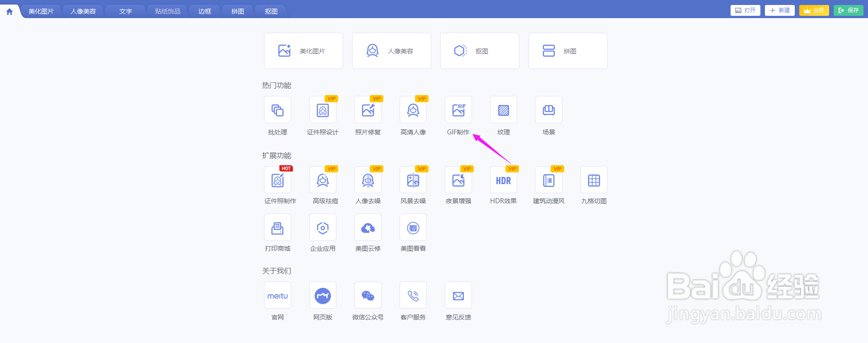Switch to the 人像美容 tab
The image size is (868, 343).
click(83, 11)
